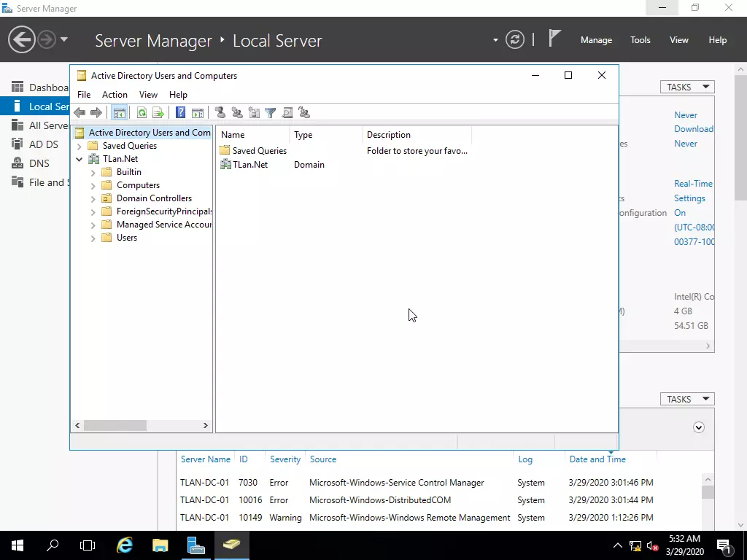Click the Forward arrow in the ADUC toolbar
The image size is (747, 560).
(x=96, y=113)
